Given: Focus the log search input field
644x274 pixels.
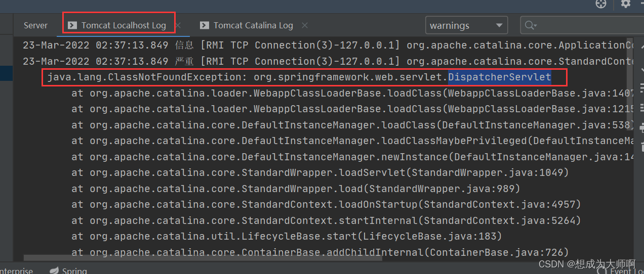Looking at the screenshot, I should click(x=582, y=25).
